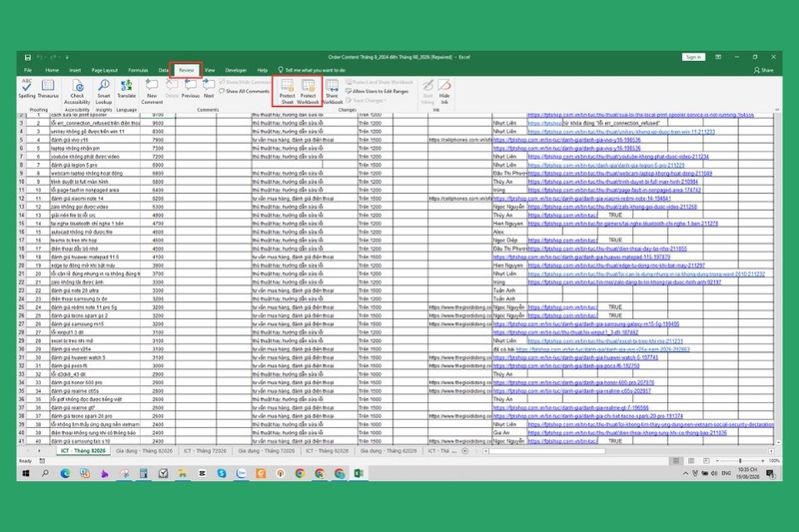This screenshot has width=799, height=532.
Task: Click the horizontal scrollbar
Action: [x=547, y=451]
